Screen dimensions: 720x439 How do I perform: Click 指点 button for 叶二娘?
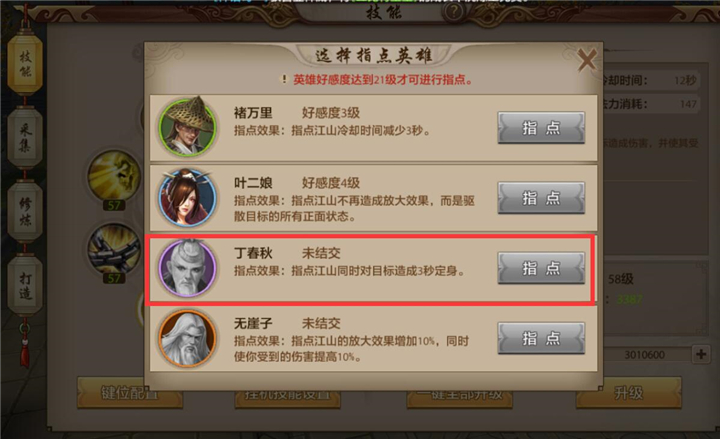point(541,197)
